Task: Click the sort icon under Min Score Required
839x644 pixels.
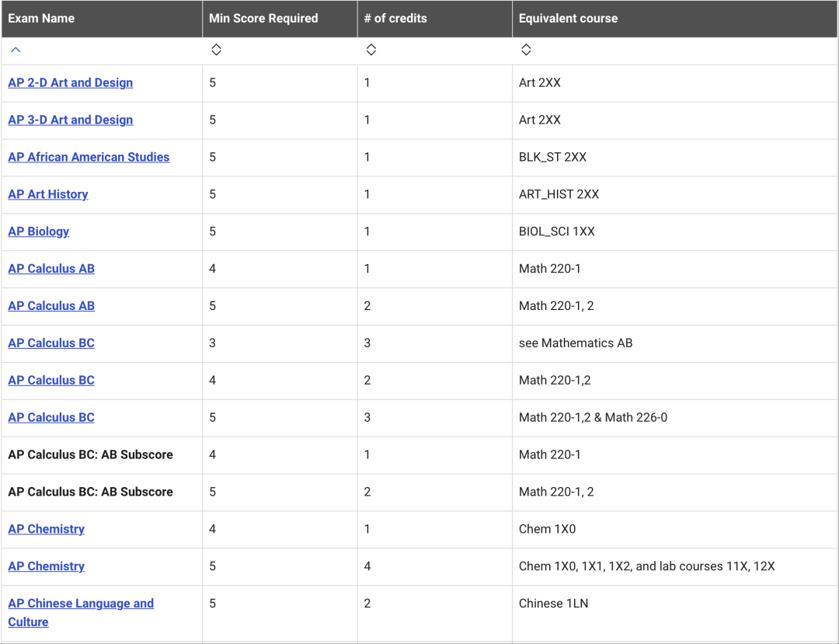Action: (216, 50)
